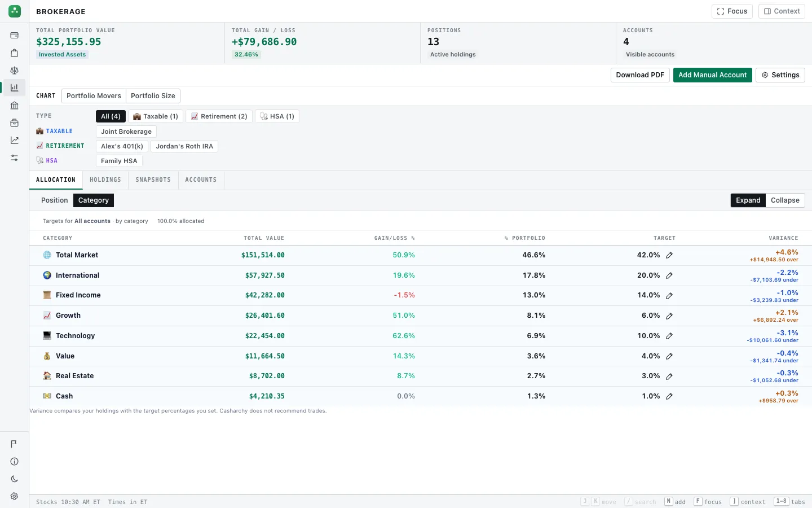Click the International earth icon
This screenshot has width=812, height=508.
tap(47, 275)
